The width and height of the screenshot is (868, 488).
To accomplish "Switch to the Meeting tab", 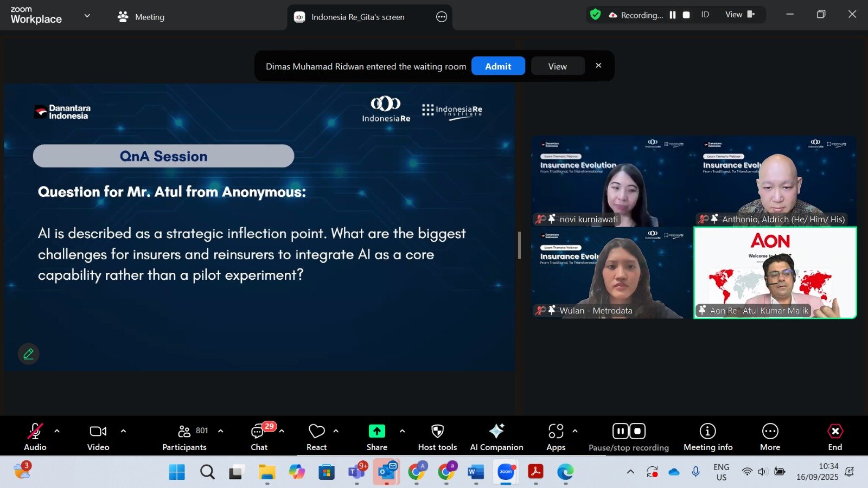I will tap(141, 17).
